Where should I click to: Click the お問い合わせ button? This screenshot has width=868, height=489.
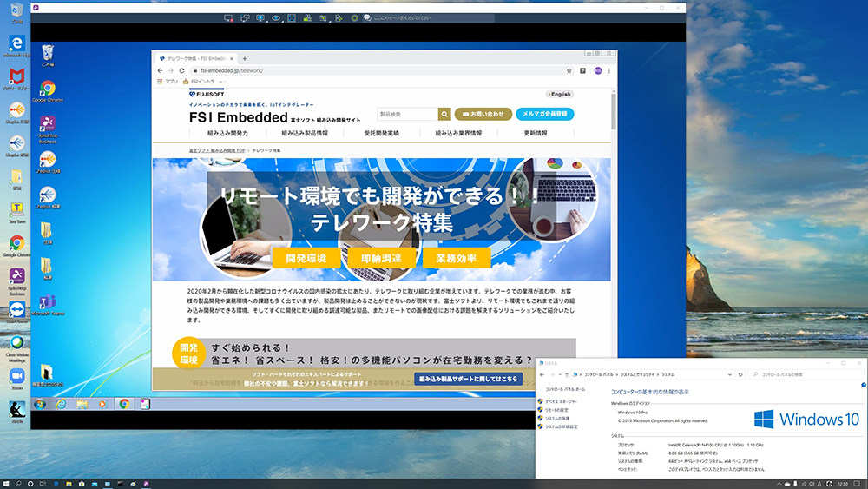pyautogui.click(x=483, y=114)
